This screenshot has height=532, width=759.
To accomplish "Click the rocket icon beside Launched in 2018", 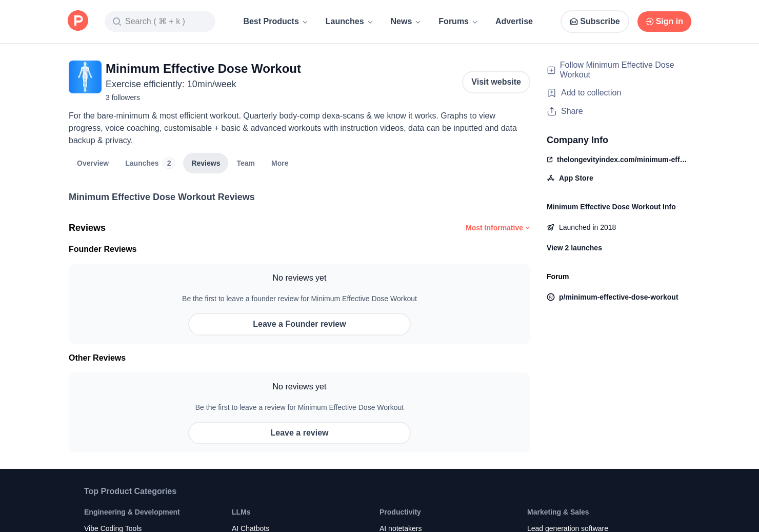I will pos(551,227).
